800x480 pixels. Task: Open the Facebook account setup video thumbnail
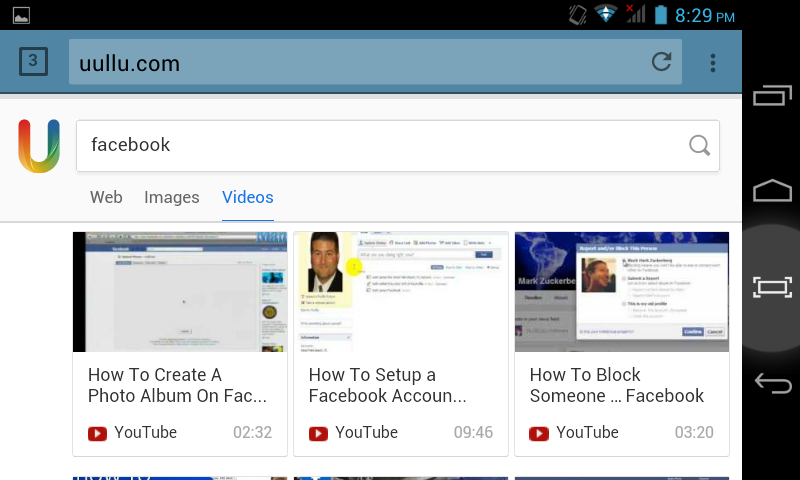pyautogui.click(x=401, y=292)
